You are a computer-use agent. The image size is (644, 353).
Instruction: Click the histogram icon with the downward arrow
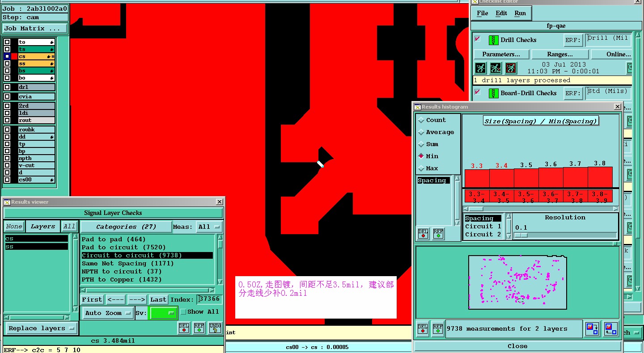(593, 329)
